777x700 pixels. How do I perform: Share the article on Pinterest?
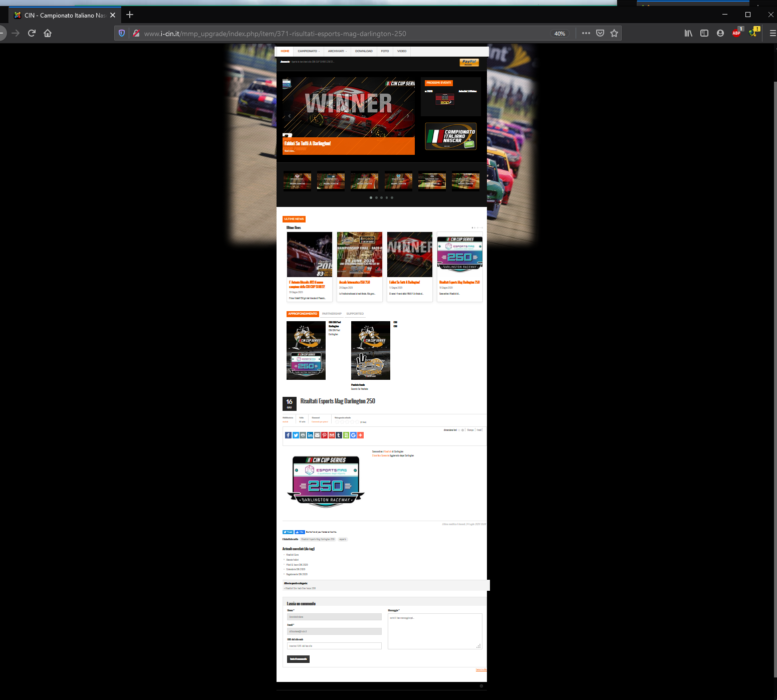tap(325, 435)
